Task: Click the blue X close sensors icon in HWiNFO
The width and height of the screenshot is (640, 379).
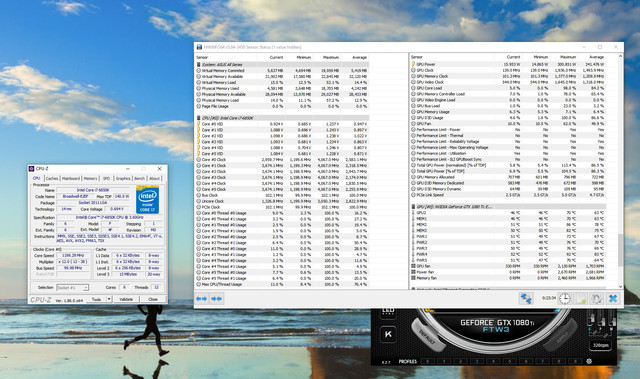Action: (613, 298)
